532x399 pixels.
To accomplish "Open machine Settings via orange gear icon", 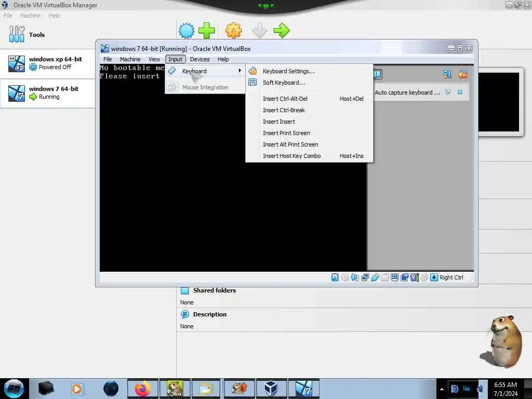I will point(233,31).
